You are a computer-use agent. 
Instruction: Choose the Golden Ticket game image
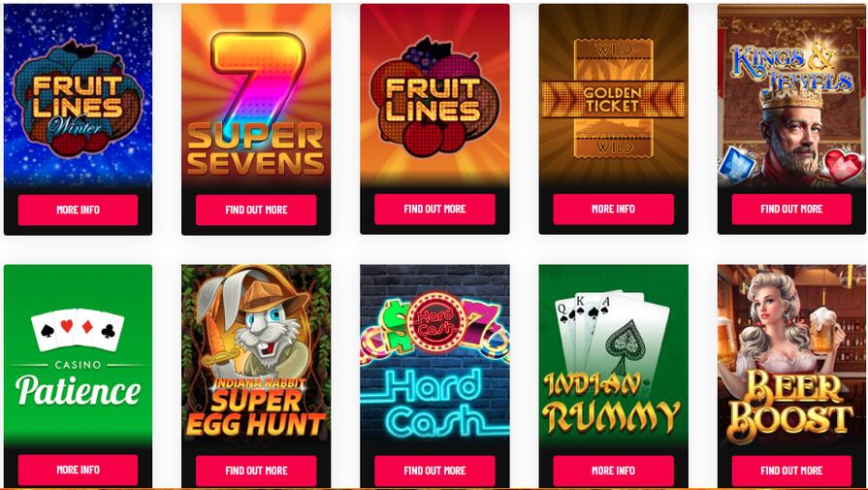pyautogui.click(x=613, y=95)
